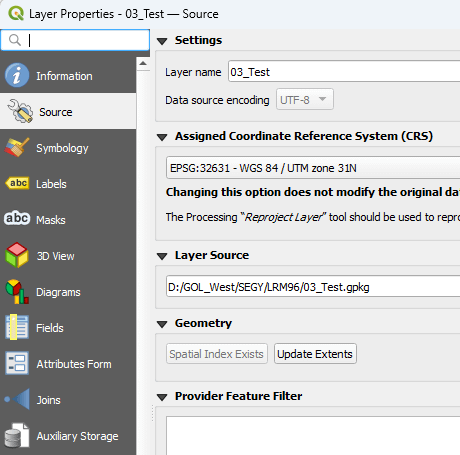Screen dimensions: 460x455
Task: Click the Update Extents button
Action: 315,354
